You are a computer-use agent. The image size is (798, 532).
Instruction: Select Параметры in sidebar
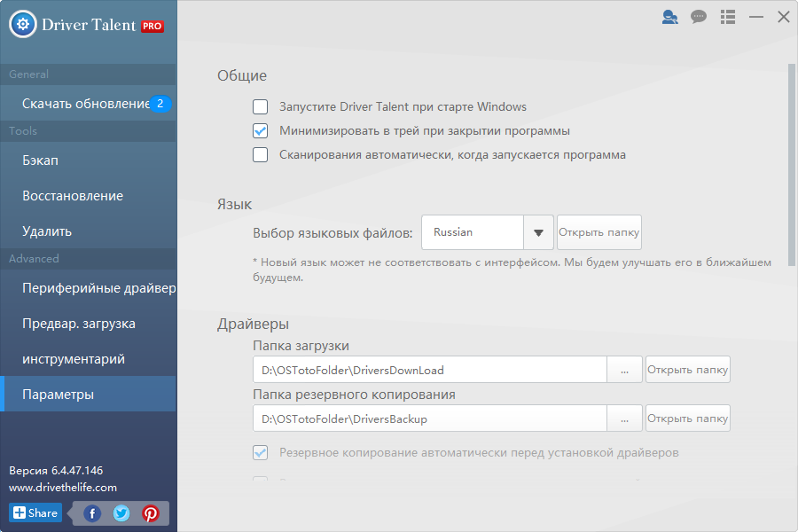pos(88,394)
